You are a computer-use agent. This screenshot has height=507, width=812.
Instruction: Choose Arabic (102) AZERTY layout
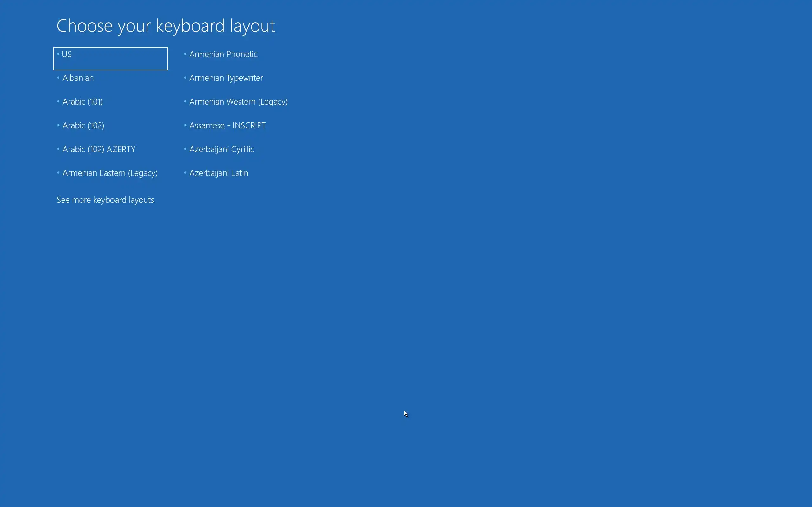click(x=99, y=150)
